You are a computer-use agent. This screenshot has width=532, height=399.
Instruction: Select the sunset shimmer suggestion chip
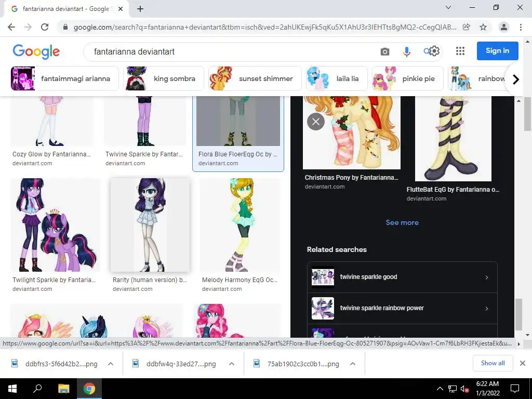click(x=255, y=79)
